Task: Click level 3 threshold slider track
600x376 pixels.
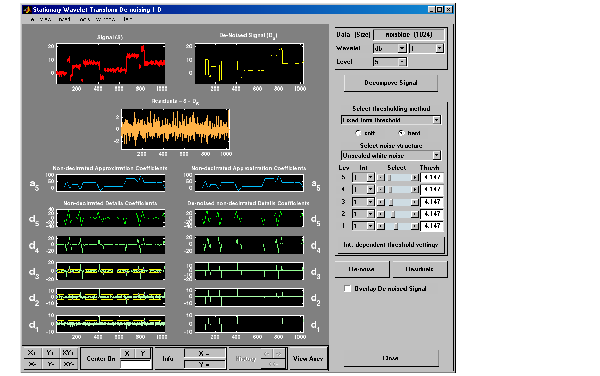Action: tap(398, 202)
